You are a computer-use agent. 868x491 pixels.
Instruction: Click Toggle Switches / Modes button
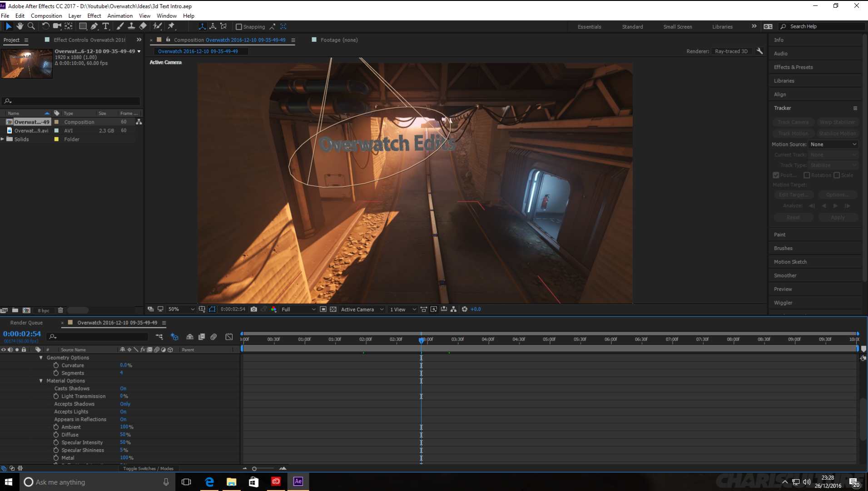point(148,468)
